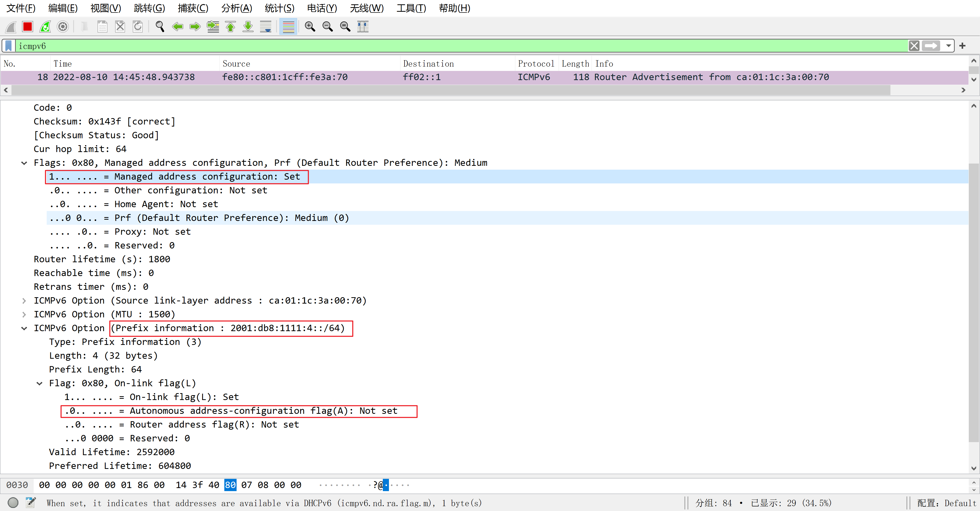Click the find packet magnifier icon
This screenshot has height=511, width=980.
(160, 27)
